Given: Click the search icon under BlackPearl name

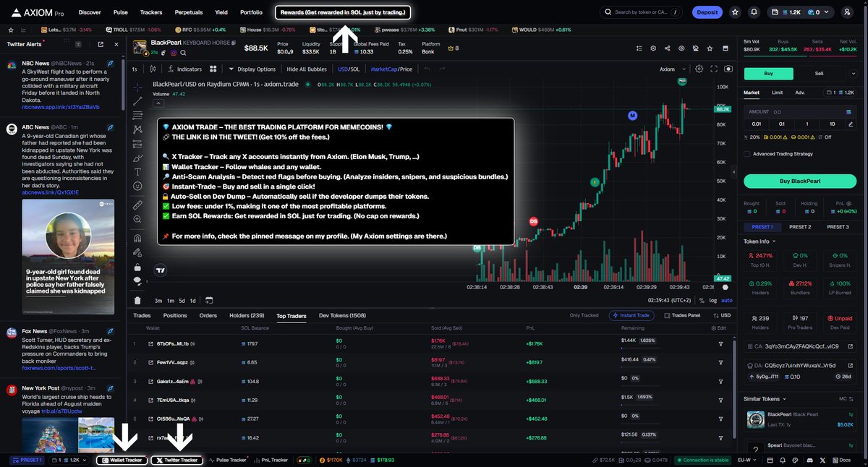Looking at the screenshot, I should pyautogui.click(x=184, y=53).
